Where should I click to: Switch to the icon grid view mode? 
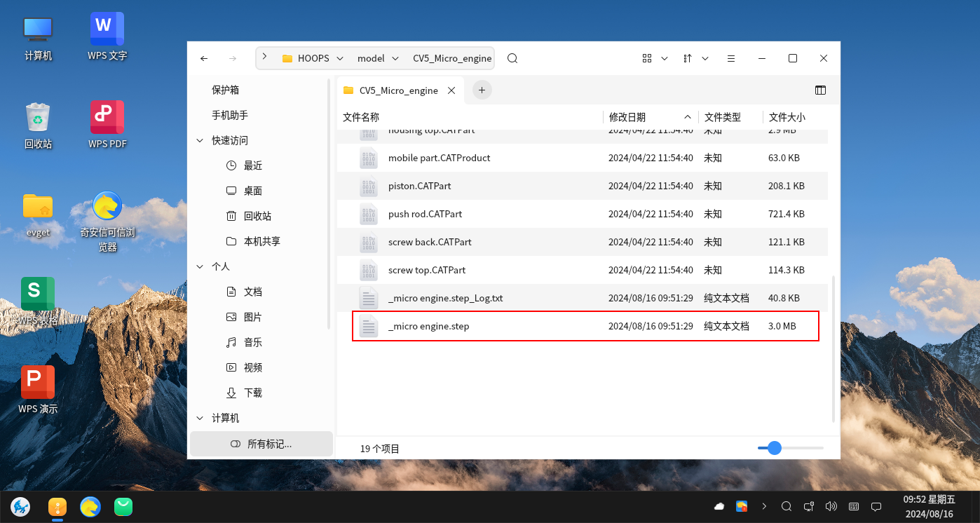(647, 58)
